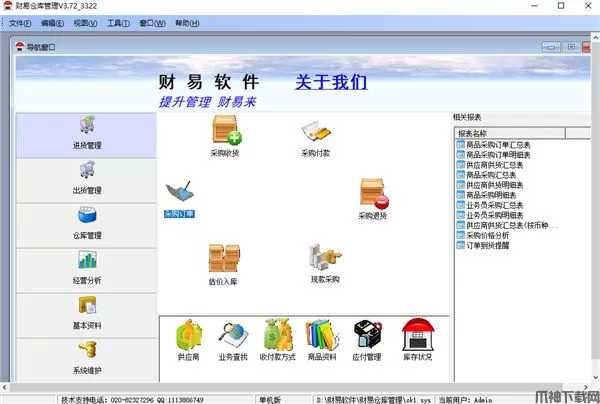Viewport: 600px width, 404px height.
Task: Open the 编辑(E) menu
Action: [x=52, y=23]
